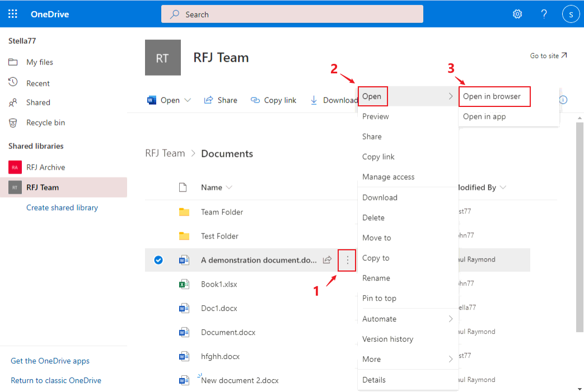Screen dimensions: 584x392
Task: Open the Name column sort dropdown
Action: point(229,188)
